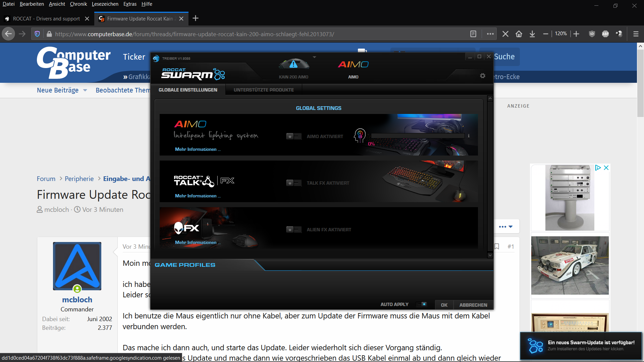This screenshot has height=362, width=644.
Task: Click the AIMO info icon beside progress bar
Action: pyautogui.click(x=469, y=136)
